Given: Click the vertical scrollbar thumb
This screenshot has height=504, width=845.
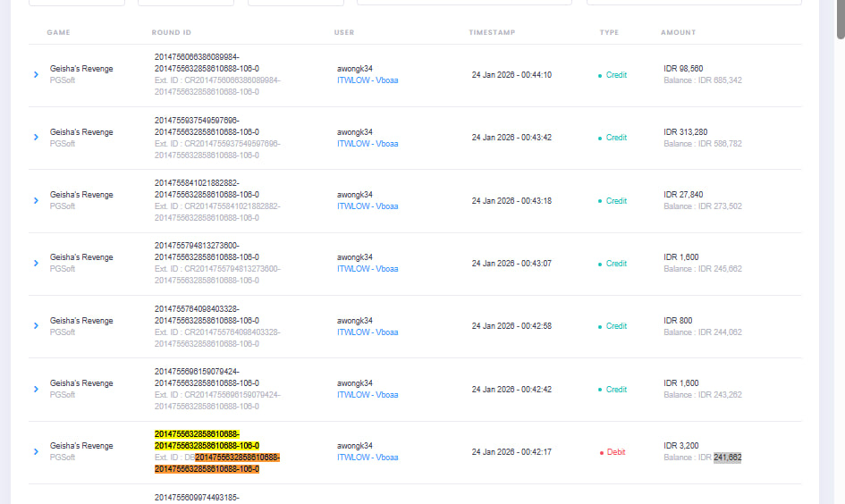Looking at the screenshot, I should [841, 19].
